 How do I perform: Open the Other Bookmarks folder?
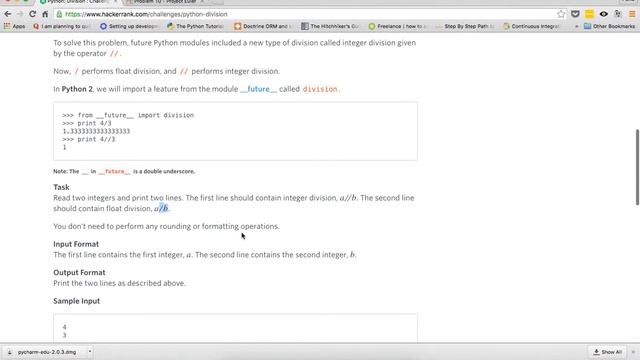[609, 26]
